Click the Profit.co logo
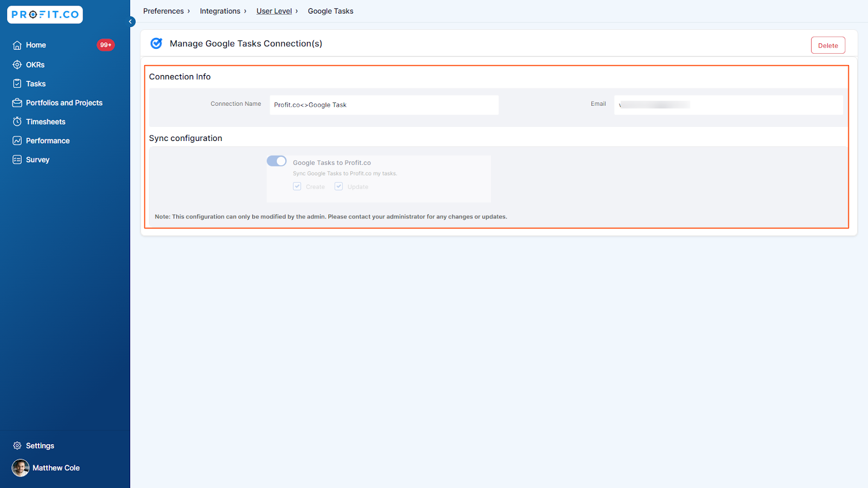The width and height of the screenshot is (868, 488). (45, 15)
